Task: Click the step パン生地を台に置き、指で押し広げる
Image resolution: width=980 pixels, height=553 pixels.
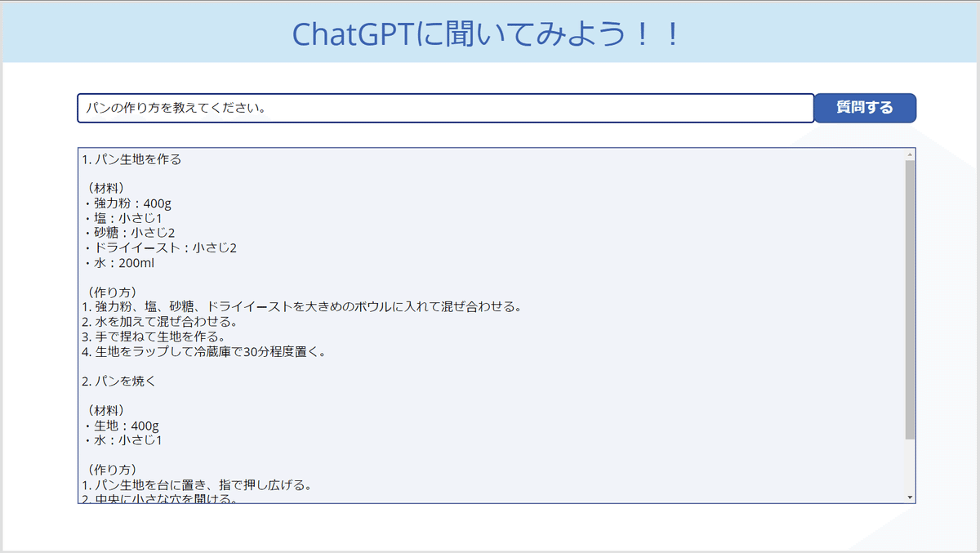Action: click(197, 485)
